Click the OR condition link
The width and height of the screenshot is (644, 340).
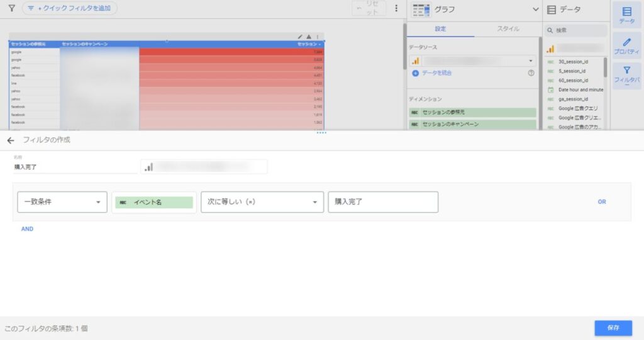tap(602, 202)
